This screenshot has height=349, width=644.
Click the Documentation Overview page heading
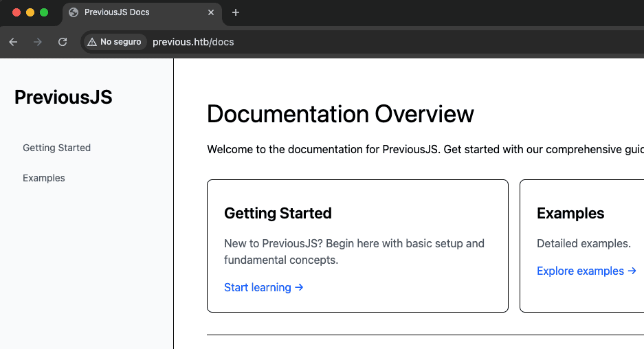(x=340, y=114)
